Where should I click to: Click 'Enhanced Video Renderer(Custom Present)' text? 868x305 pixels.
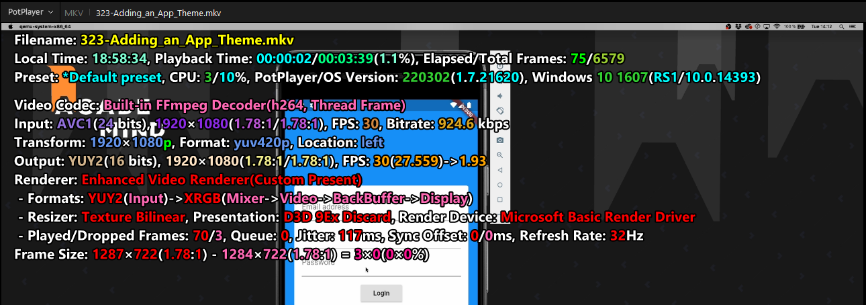tap(222, 180)
